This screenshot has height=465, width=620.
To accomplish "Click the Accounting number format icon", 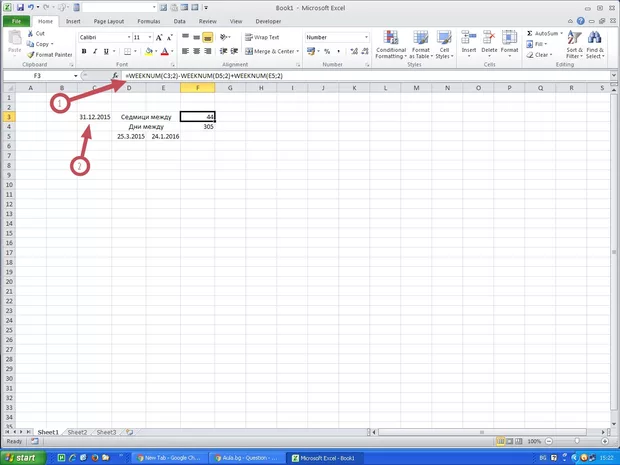I will coord(311,51).
